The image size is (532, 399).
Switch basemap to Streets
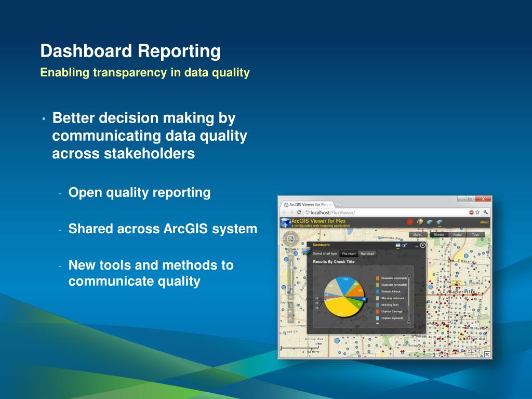pyautogui.click(x=438, y=234)
